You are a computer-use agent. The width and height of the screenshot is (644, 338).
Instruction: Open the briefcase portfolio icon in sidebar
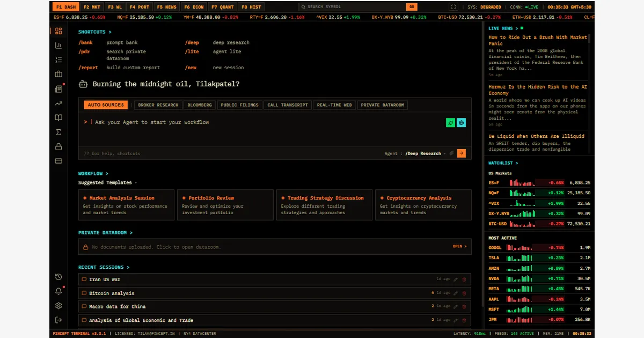tap(58, 75)
